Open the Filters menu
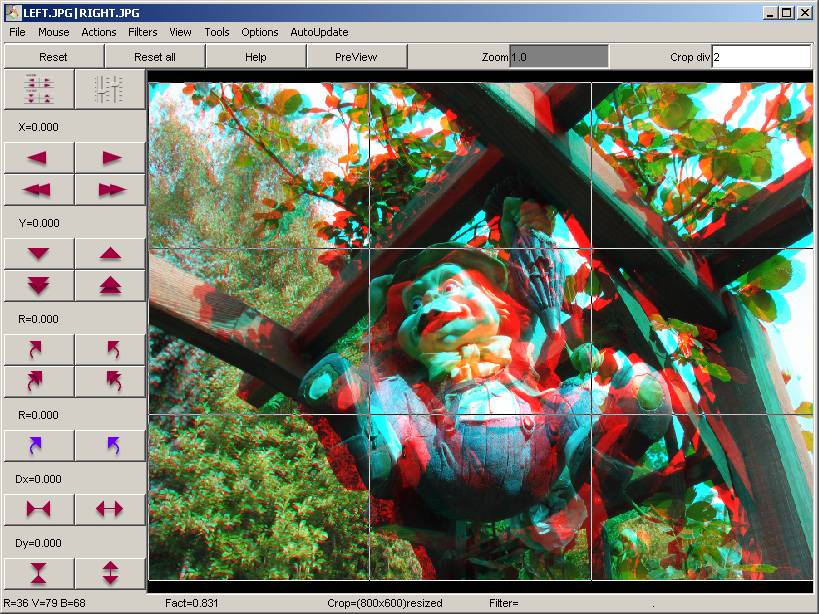 pyautogui.click(x=143, y=32)
